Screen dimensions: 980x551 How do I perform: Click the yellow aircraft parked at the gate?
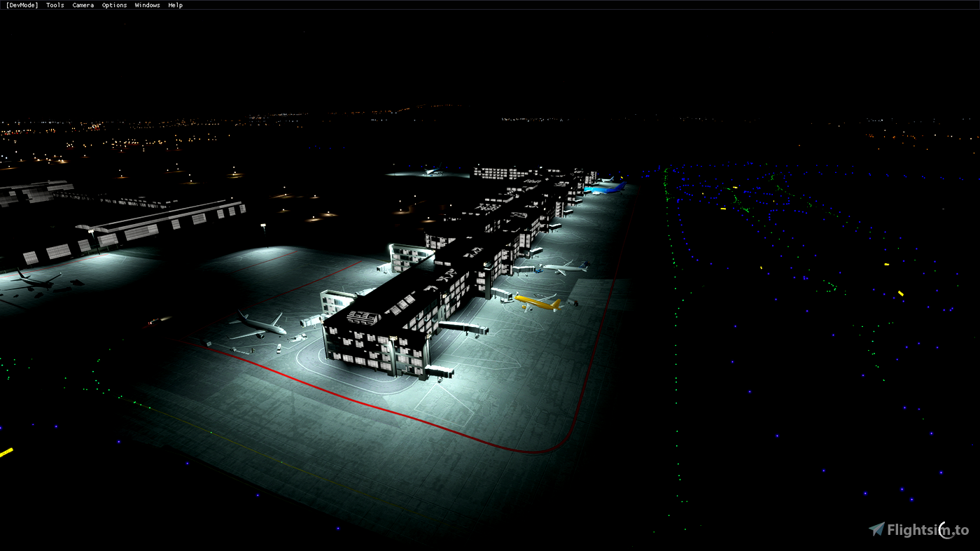538,302
